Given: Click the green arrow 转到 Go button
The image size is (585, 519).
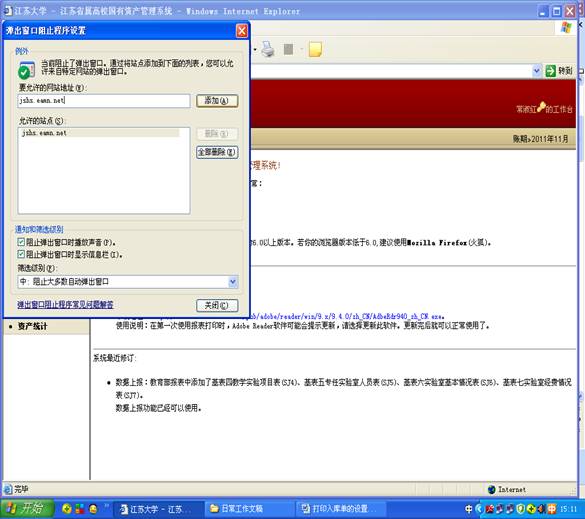Looking at the screenshot, I should click(559, 71).
